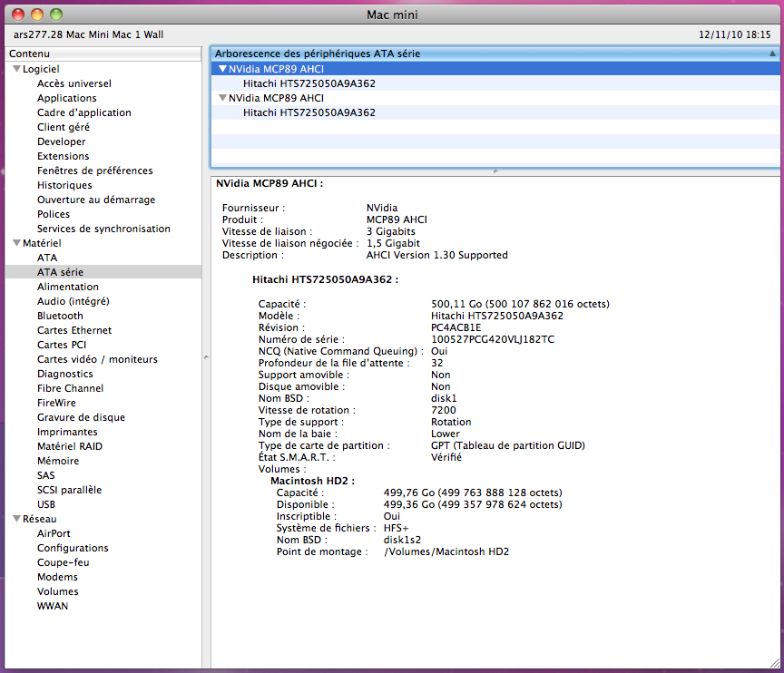View USB devices

pos(46,503)
